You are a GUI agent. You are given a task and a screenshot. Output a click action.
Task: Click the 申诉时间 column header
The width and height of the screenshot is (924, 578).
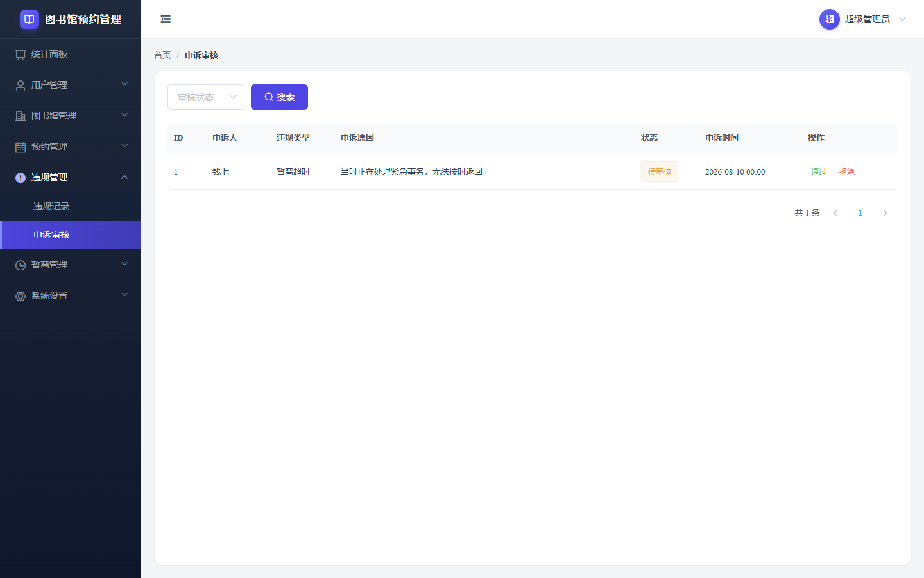coord(722,137)
